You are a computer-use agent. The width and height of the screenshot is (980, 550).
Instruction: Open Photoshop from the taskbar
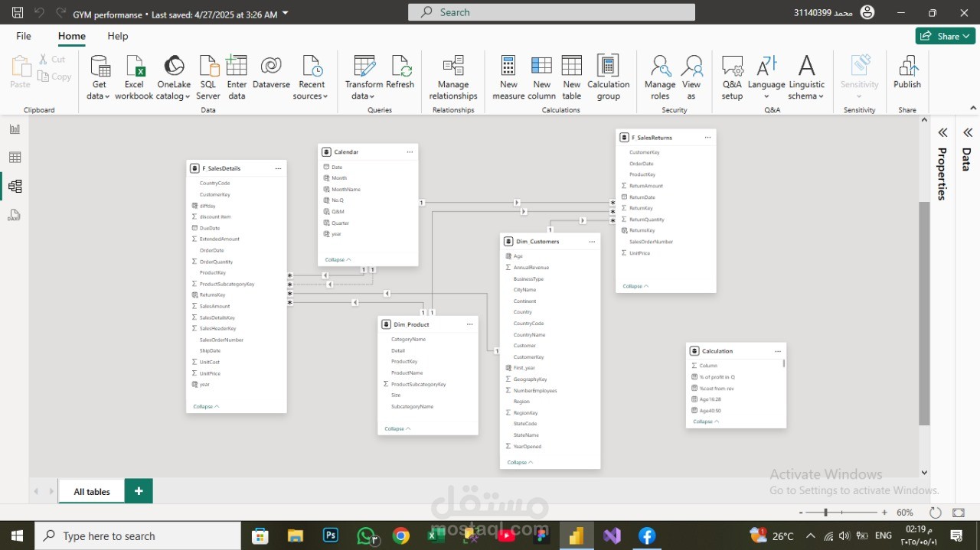[331, 535]
